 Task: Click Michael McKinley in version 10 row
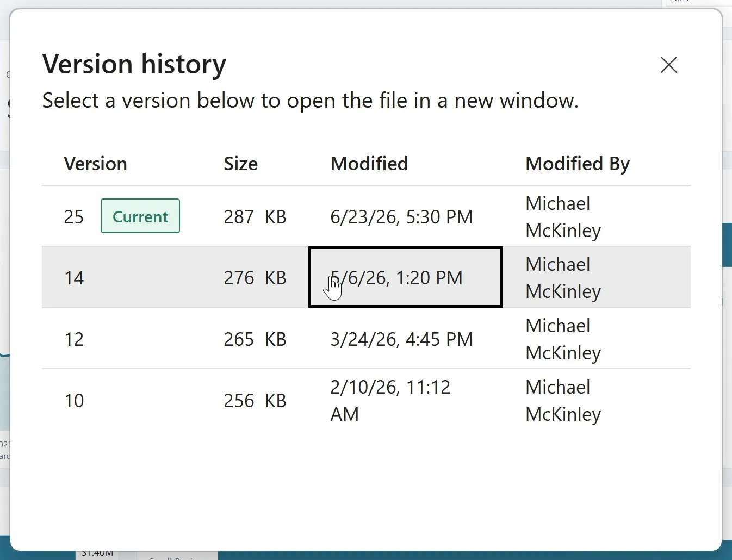[563, 401]
